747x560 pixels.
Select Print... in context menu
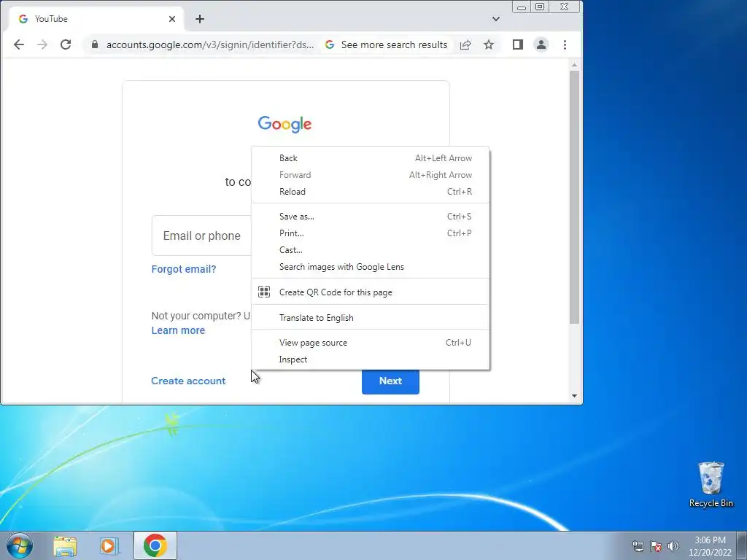(x=370, y=233)
